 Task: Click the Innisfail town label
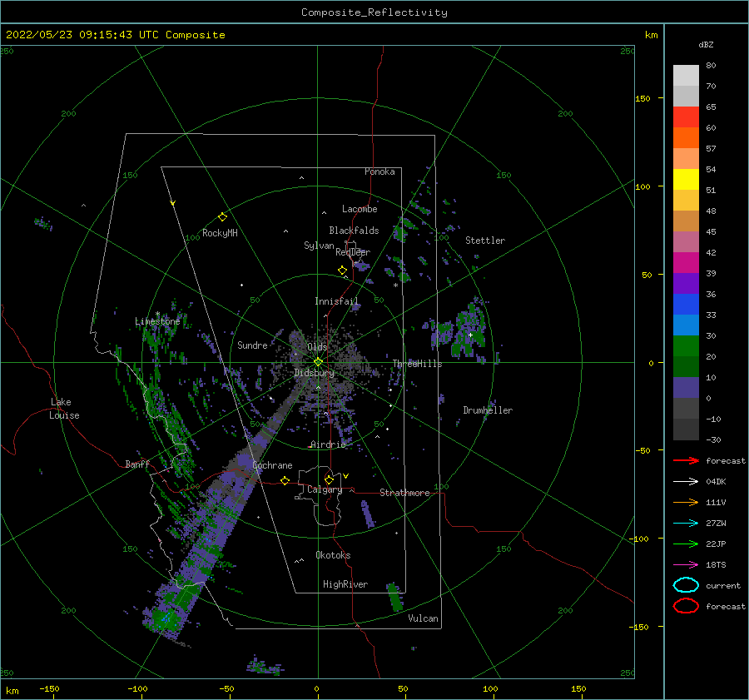[336, 301]
